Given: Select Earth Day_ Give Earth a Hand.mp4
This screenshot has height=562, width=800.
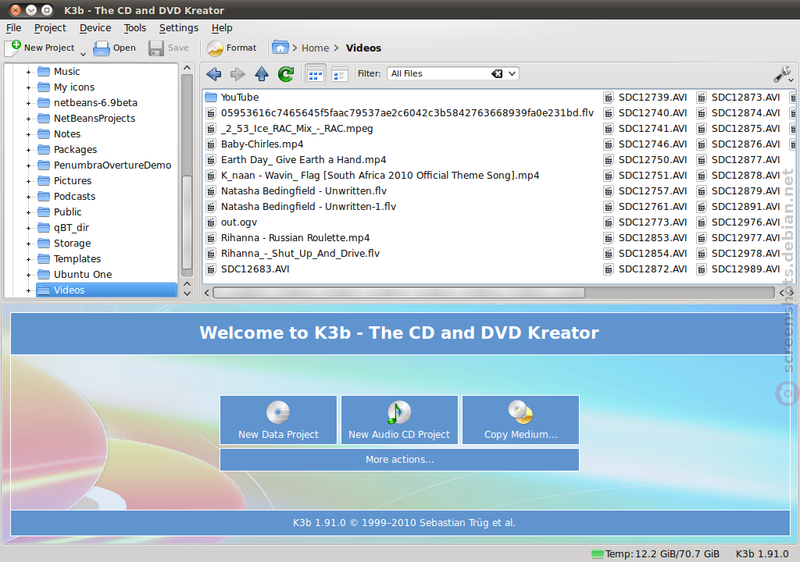Looking at the screenshot, I should tap(303, 160).
